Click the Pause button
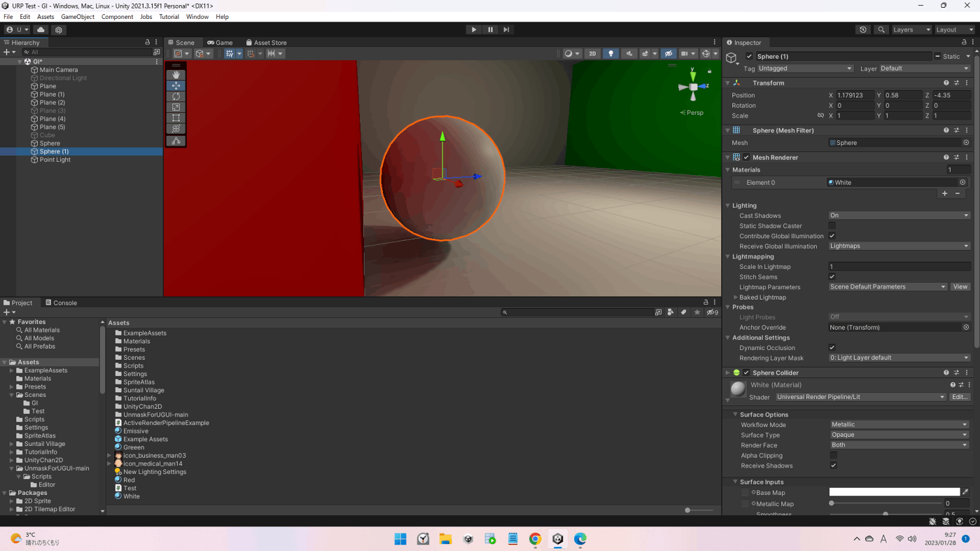The height and width of the screenshot is (551, 980). click(x=490, y=29)
